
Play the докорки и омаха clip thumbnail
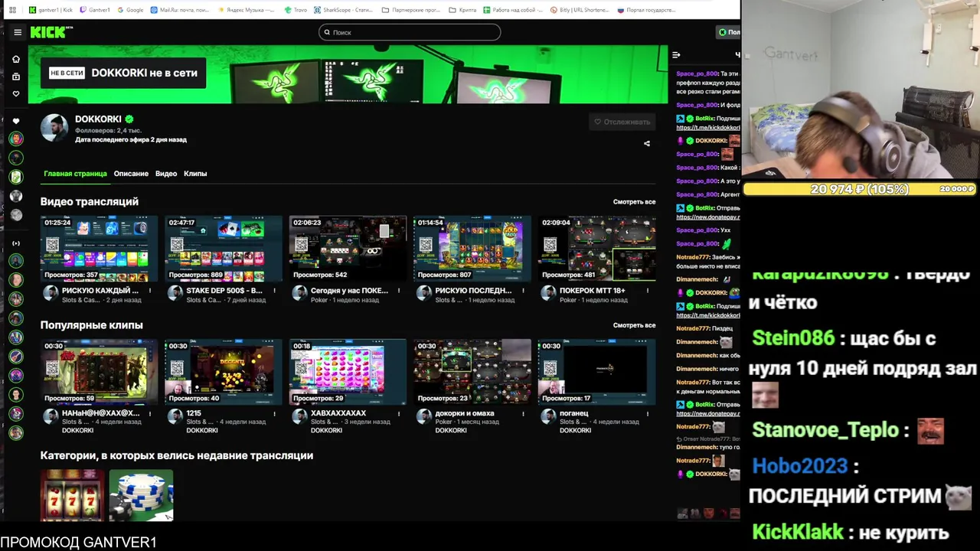click(x=472, y=372)
